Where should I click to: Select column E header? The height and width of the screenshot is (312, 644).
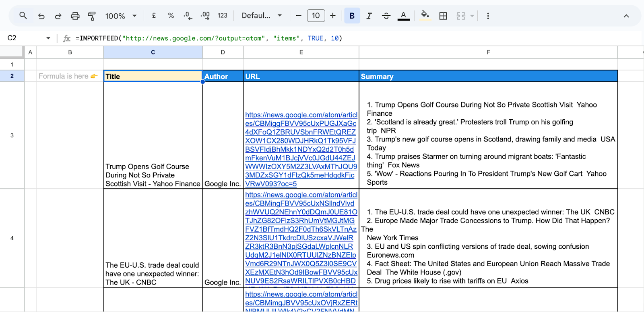(x=301, y=52)
